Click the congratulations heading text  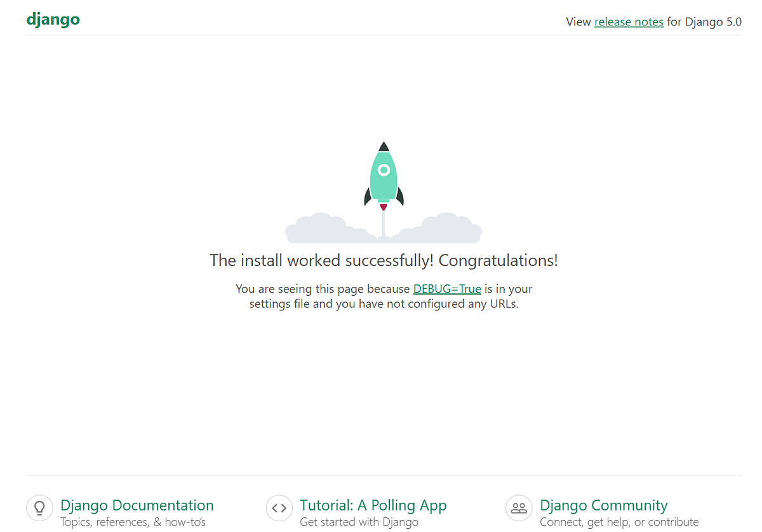click(384, 260)
